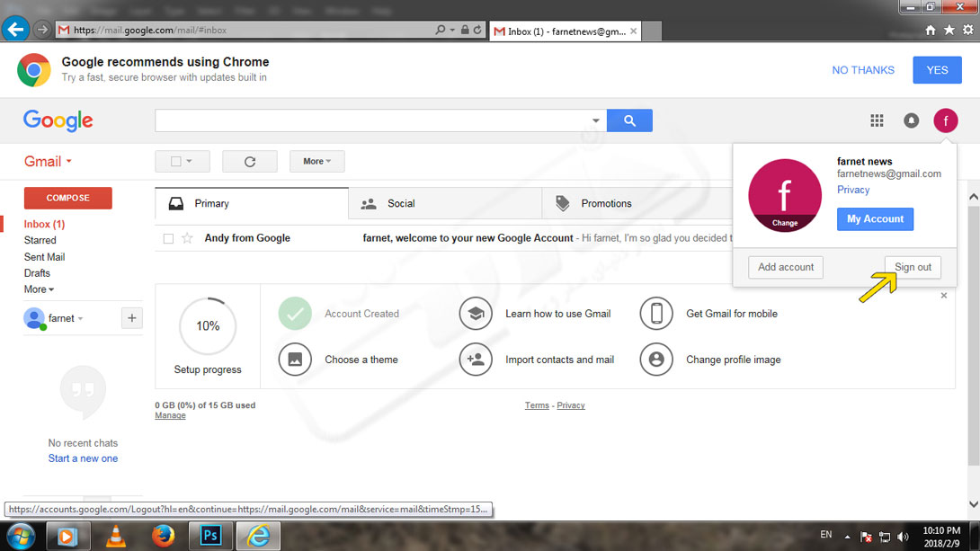The height and width of the screenshot is (551, 980).
Task: Click Manage storage link
Action: point(170,415)
